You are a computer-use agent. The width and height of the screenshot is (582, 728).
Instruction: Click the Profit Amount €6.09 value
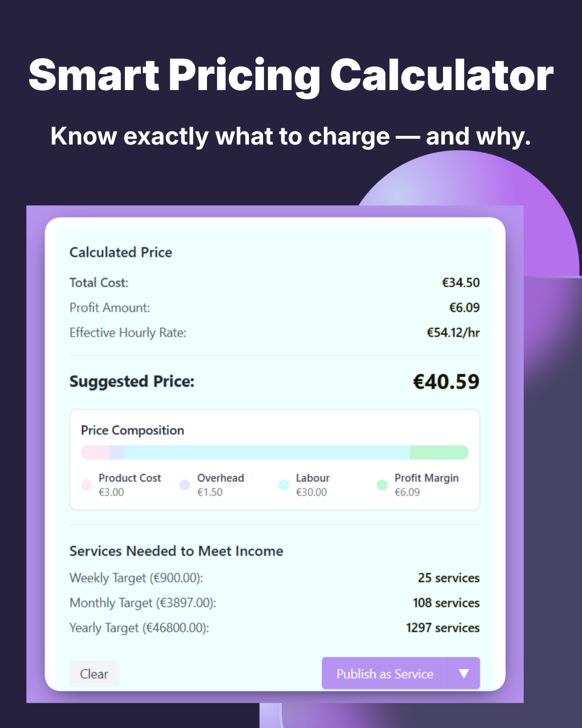pos(465,307)
